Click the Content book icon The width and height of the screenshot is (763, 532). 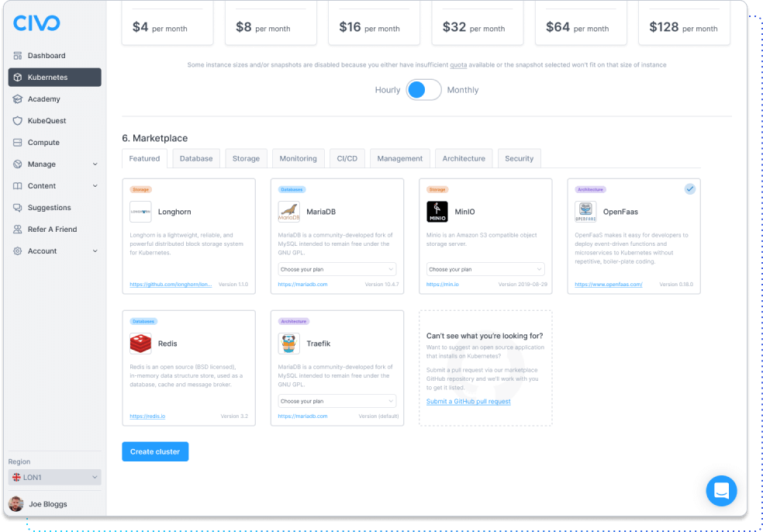tap(18, 186)
